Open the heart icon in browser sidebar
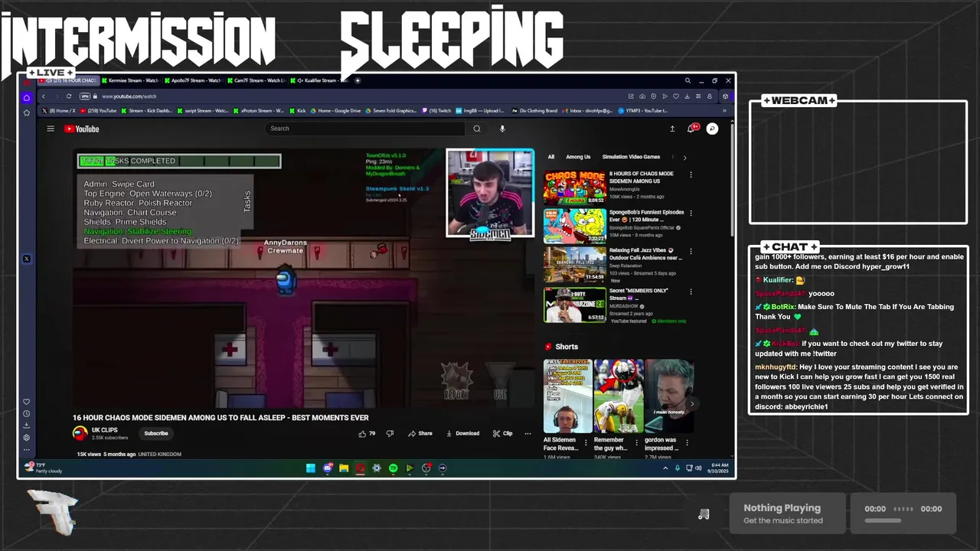 click(x=27, y=402)
